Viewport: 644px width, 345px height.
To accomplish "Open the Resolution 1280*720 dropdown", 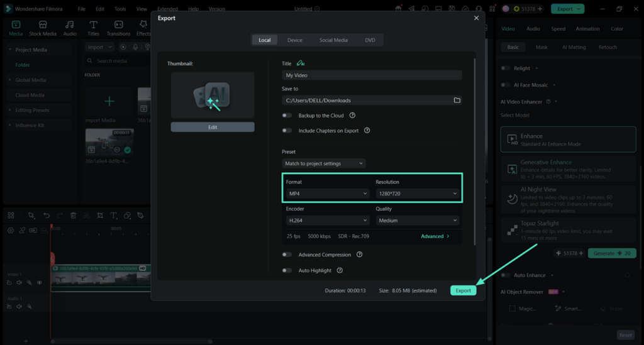I will [x=418, y=193].
